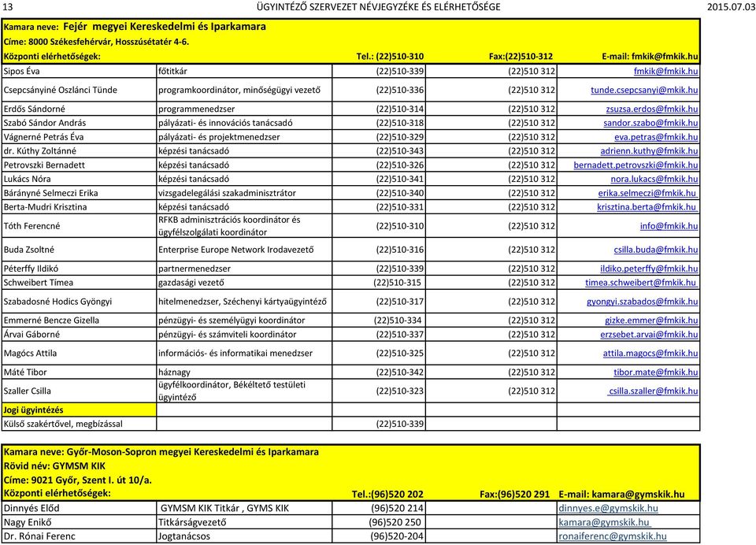This screenshot has height=545, width=756.
Task: Click the tunde.csepcsanyi@mkik.hu email link
Action: (x=644, y=91)
